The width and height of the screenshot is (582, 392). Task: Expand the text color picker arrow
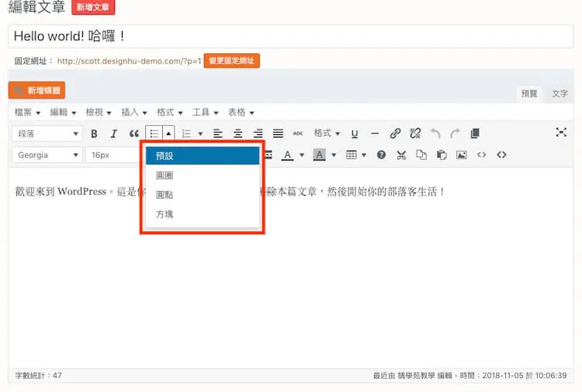click(x=302, y=154)
